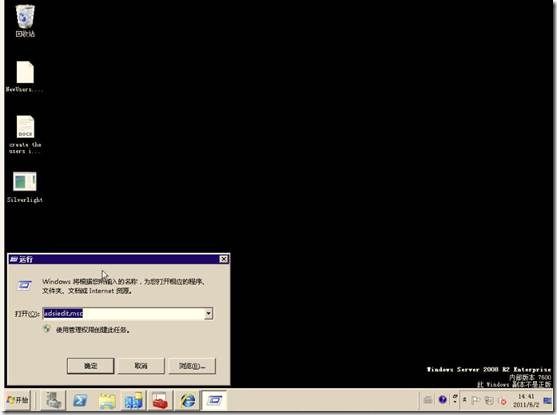
Task: Click the Show desktop button
Action: pyautogui.click(x=548, y=400)
